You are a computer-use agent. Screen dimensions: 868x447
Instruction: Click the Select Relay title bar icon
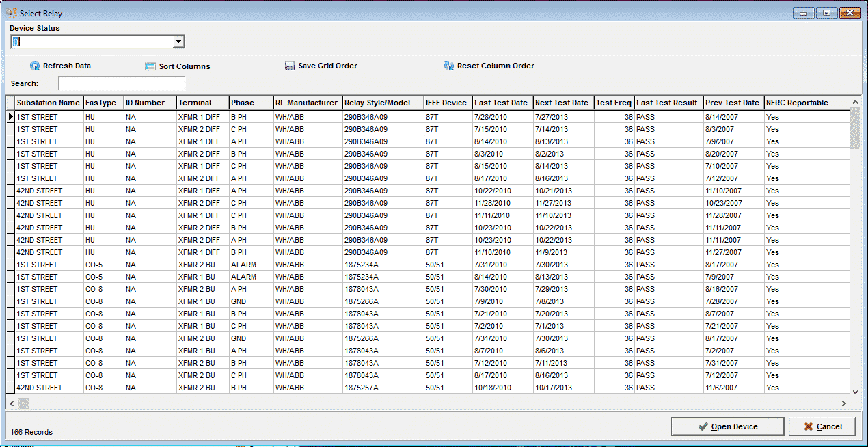[12, 13]
